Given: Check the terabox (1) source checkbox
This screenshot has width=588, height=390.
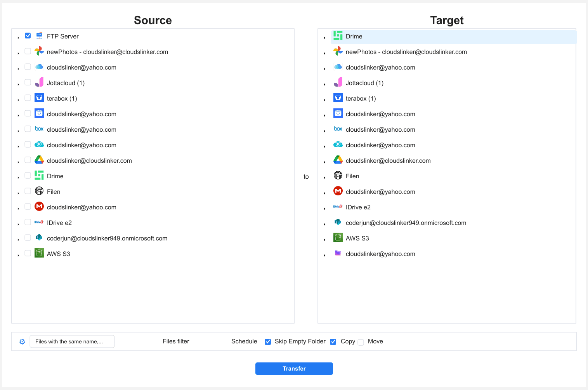Looking at the screenshot, I should point(28,98).
